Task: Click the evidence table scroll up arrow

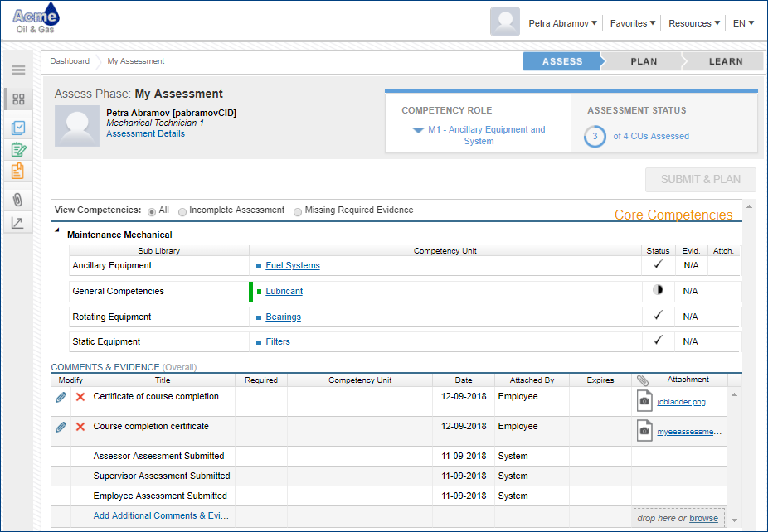Action: click(734, 394)
